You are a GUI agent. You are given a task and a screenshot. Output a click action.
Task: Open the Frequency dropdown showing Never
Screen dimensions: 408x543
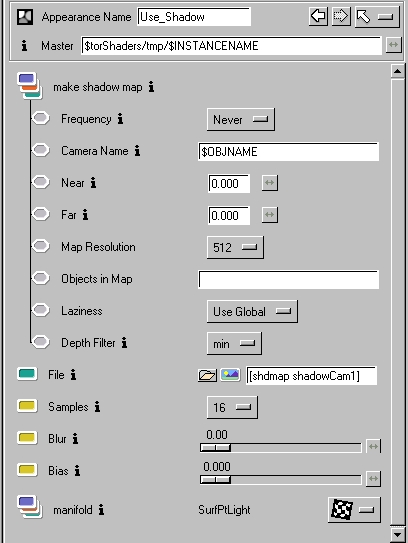click(x=241, y=119)
